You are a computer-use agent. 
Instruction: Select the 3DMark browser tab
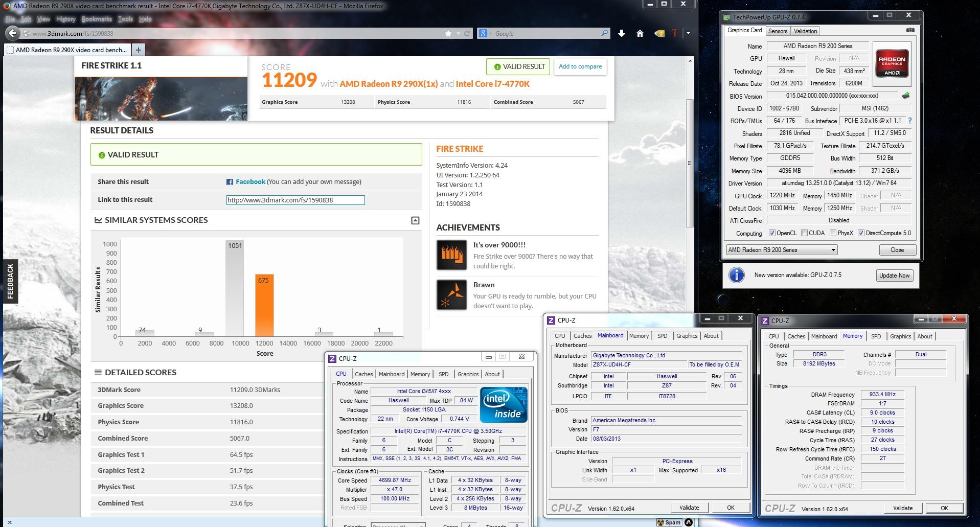[68, 50]
